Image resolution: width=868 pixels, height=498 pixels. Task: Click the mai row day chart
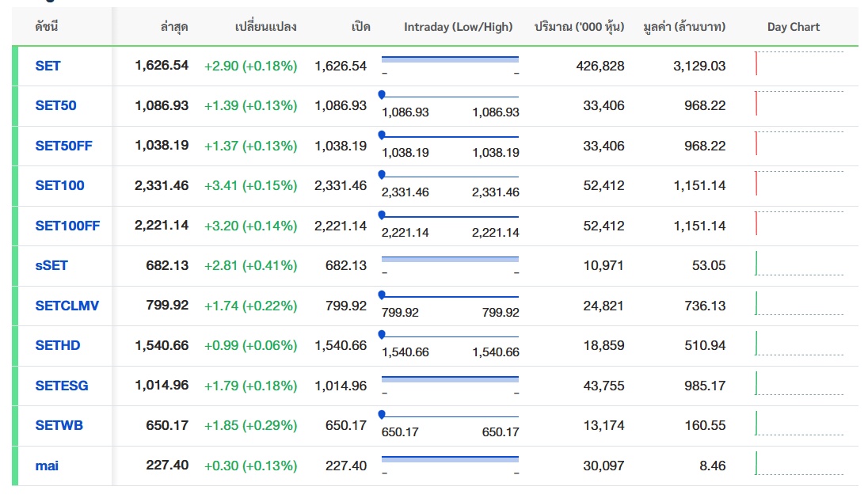click(x=799, y=463)
